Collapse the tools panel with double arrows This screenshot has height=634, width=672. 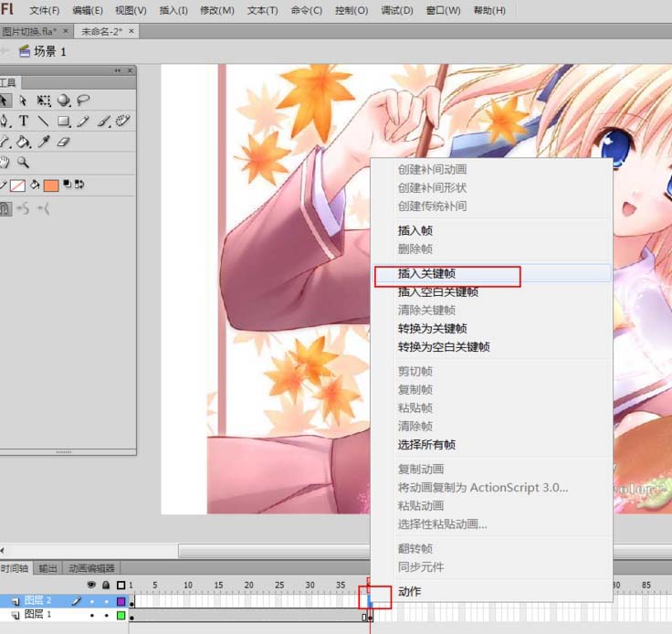coord(118,70)
